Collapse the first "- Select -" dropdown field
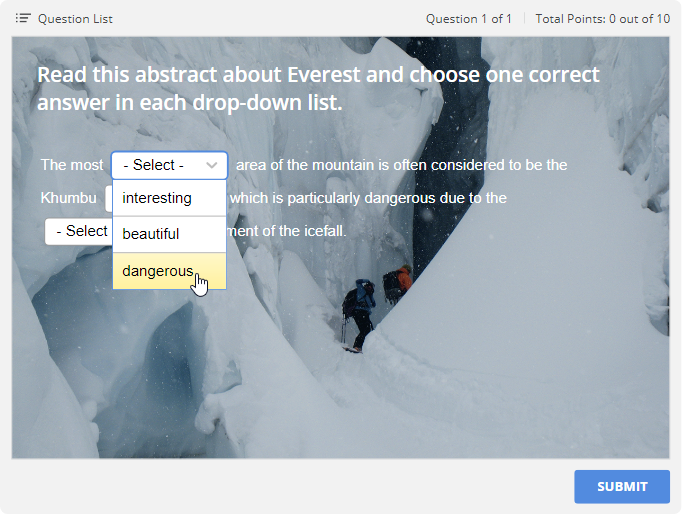Image resolution: width=682 pixels, height=514 pixels. pyautogui.click(x=160, y=165)
